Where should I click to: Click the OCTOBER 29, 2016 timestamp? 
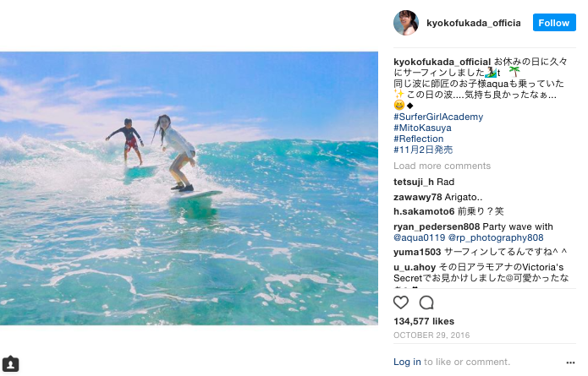pyautogui.click(x=431, y=335)
